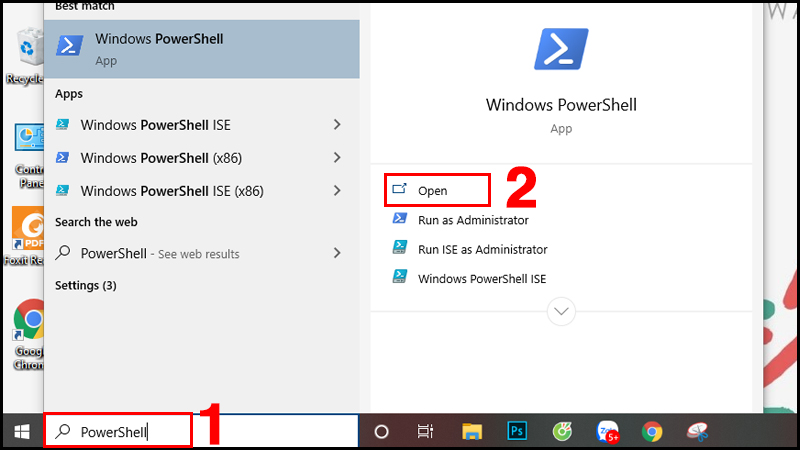The width and height of the screenshot is (800, 450).
Task: Click the large Windows PowerShell logo in preview pane
Action: [561, 49]
